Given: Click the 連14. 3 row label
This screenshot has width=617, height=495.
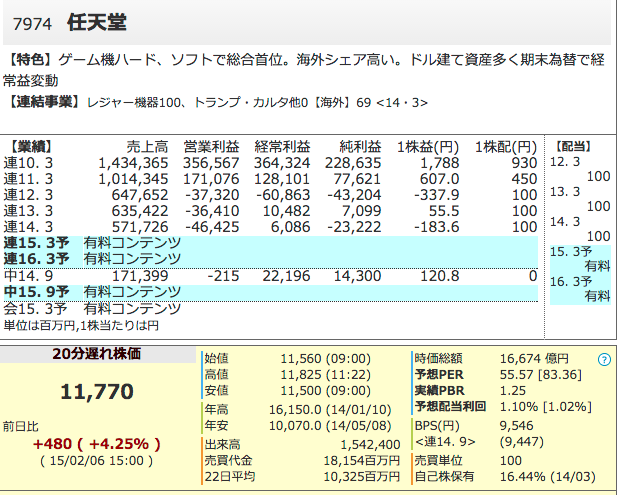Looking at the screenshot, I should point(28,227).
